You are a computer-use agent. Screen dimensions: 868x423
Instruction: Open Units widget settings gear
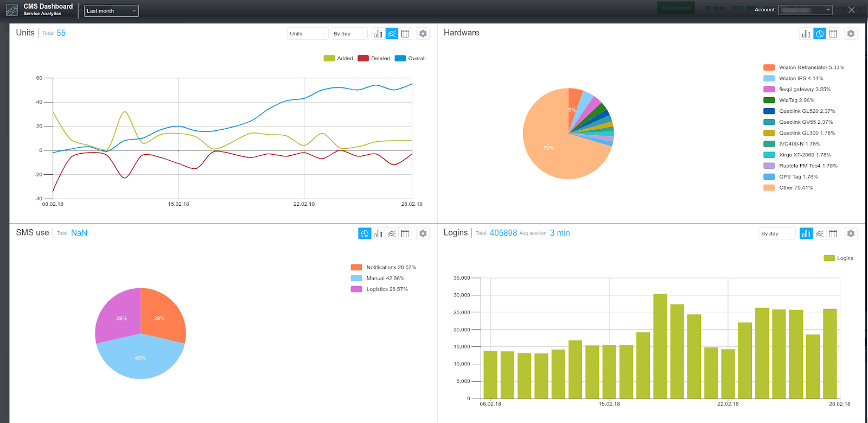pyautogui.click(x=423, y=34)
